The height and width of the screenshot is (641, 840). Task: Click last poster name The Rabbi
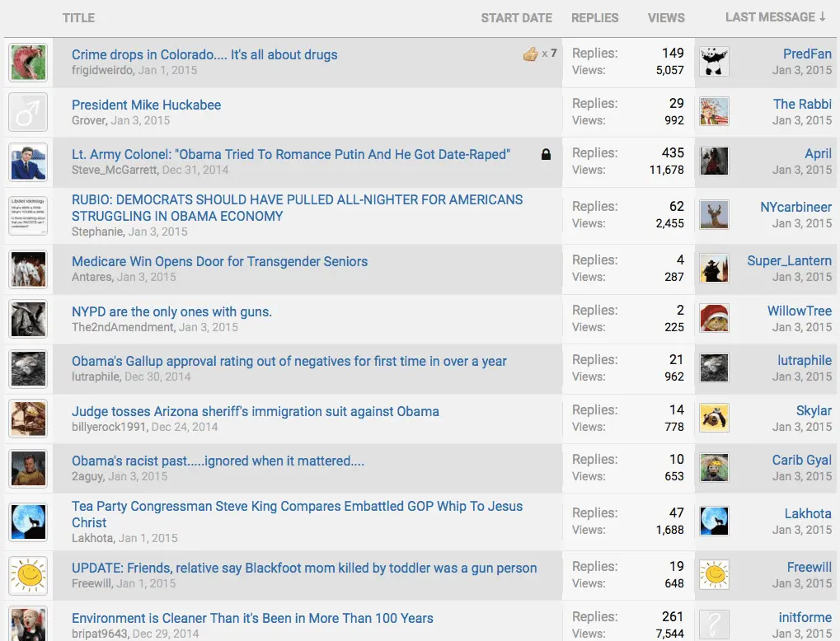(802, 104)
